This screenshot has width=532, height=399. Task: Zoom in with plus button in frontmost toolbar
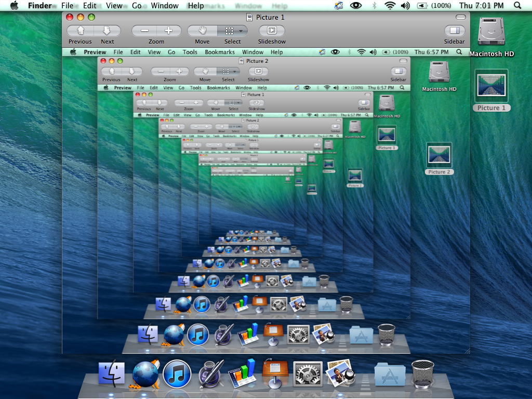(x=168, y=31)
